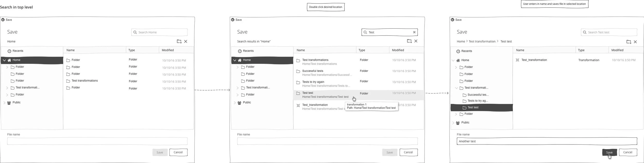Click folder icon of Tests to try again result
Viewport: 644px width, 163px height.
click(x=298, y=82)
